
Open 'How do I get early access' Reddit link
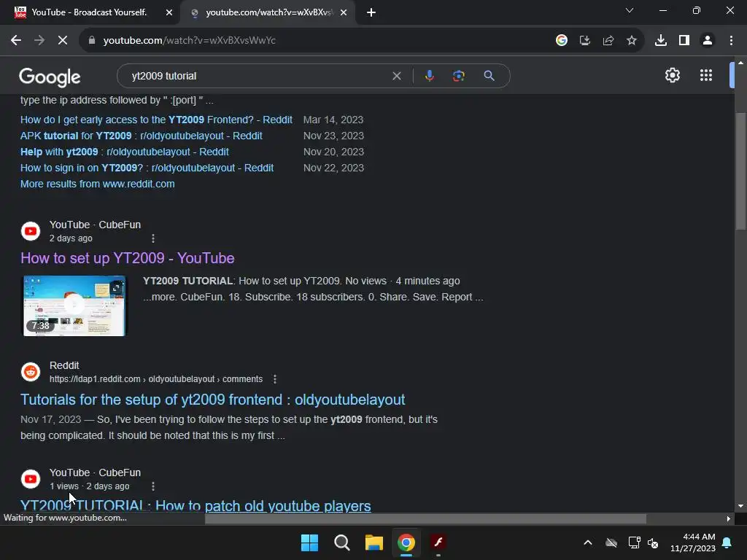click(156, 120)
